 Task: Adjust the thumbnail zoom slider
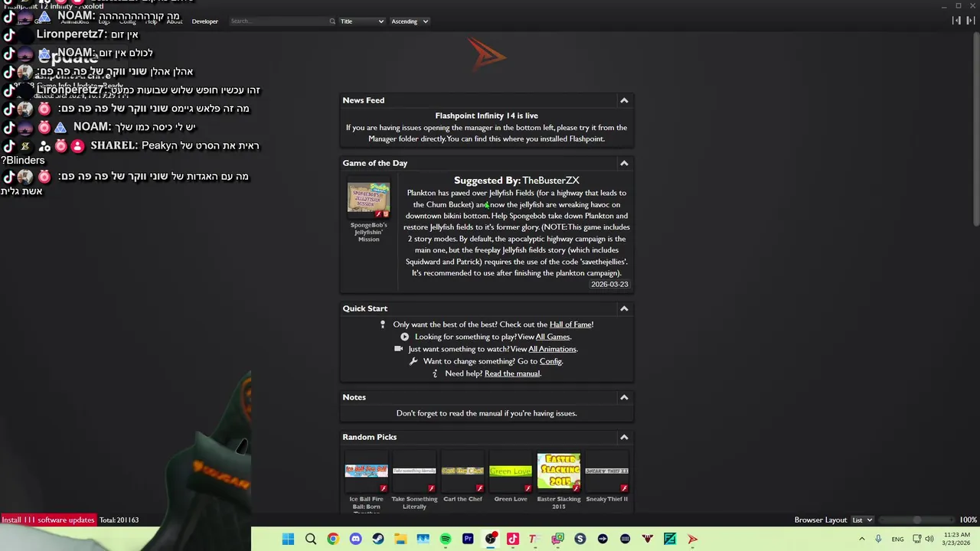pyautogui.click(x=916, y=520)
